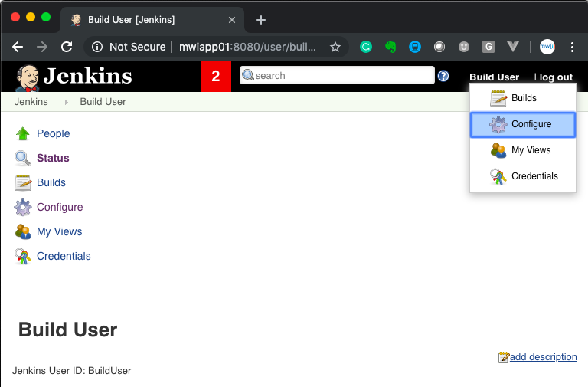Viewport: 588px width, 387px height.
Task: Click the gray G extension icon
Action: 488,47
